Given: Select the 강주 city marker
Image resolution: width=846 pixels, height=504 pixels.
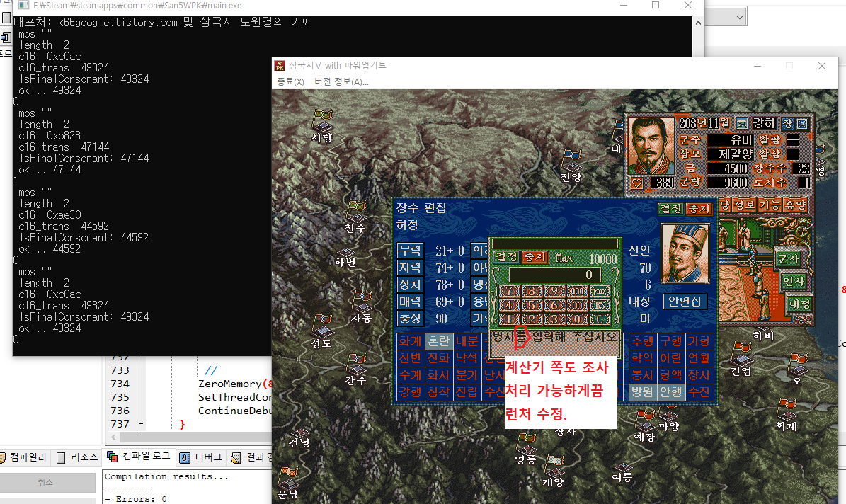Looking at the screenshot, I should pos(356,364).
